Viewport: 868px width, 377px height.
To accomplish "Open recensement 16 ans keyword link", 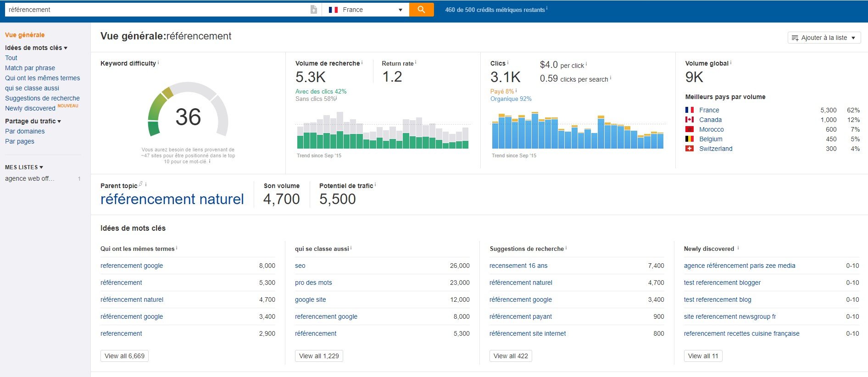I will click(518, 266).
